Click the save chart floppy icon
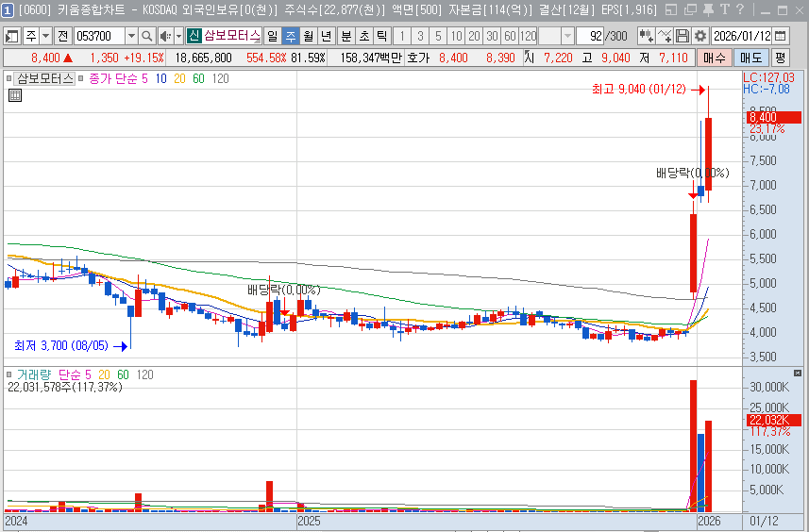The image size is (809, 532). (683, 36)
